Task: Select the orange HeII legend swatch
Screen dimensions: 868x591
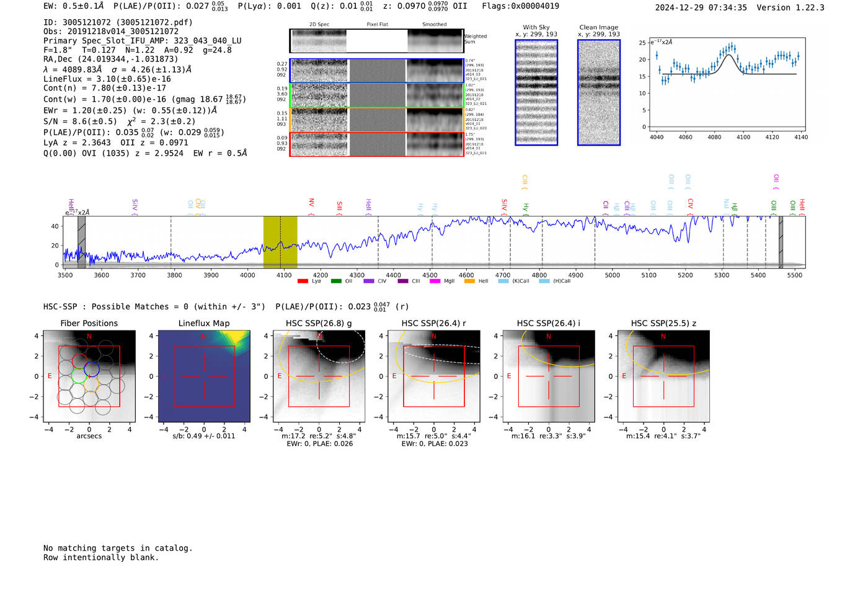Action: [x=469, y=282]
